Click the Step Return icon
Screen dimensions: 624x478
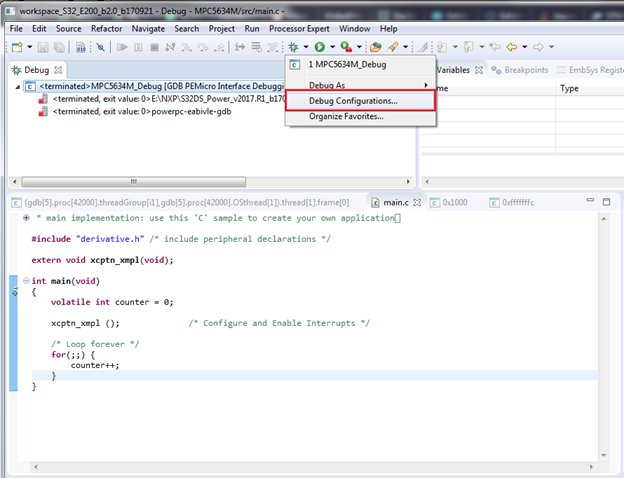tap(219, 47)
